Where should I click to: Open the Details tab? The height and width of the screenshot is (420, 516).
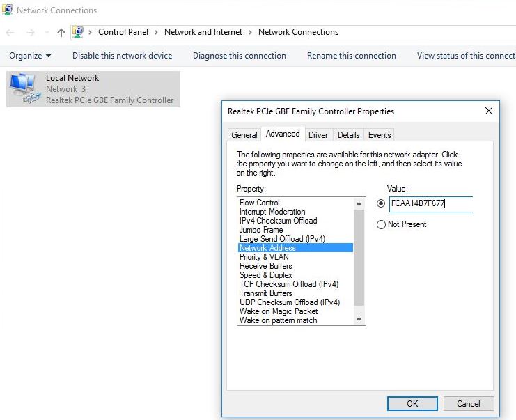[x=348, y=135]
